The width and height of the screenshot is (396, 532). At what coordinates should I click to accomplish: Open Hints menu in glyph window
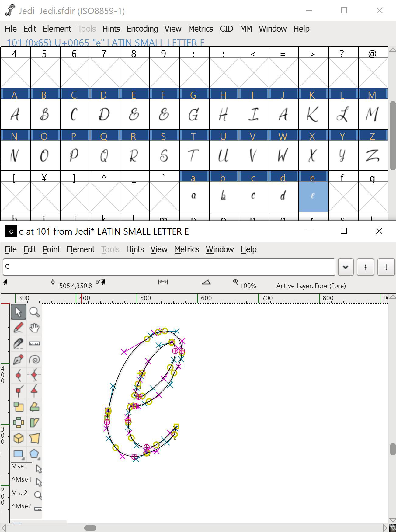click(x=135, y=249)
